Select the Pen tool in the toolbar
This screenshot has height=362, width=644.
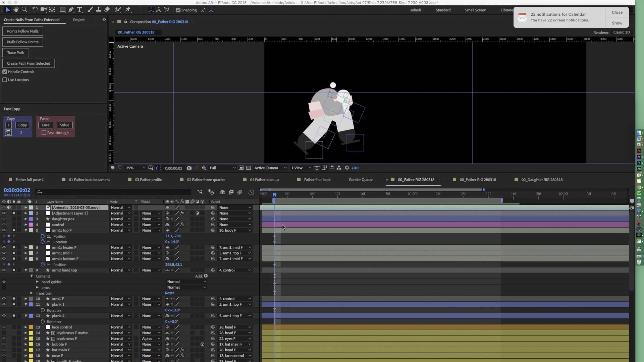coord(71,10)
